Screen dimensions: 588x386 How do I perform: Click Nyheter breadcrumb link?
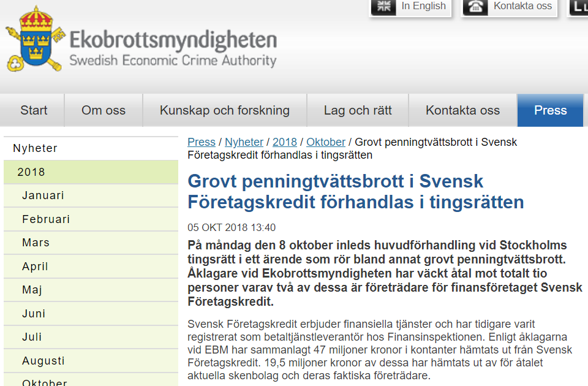point(244,142)
